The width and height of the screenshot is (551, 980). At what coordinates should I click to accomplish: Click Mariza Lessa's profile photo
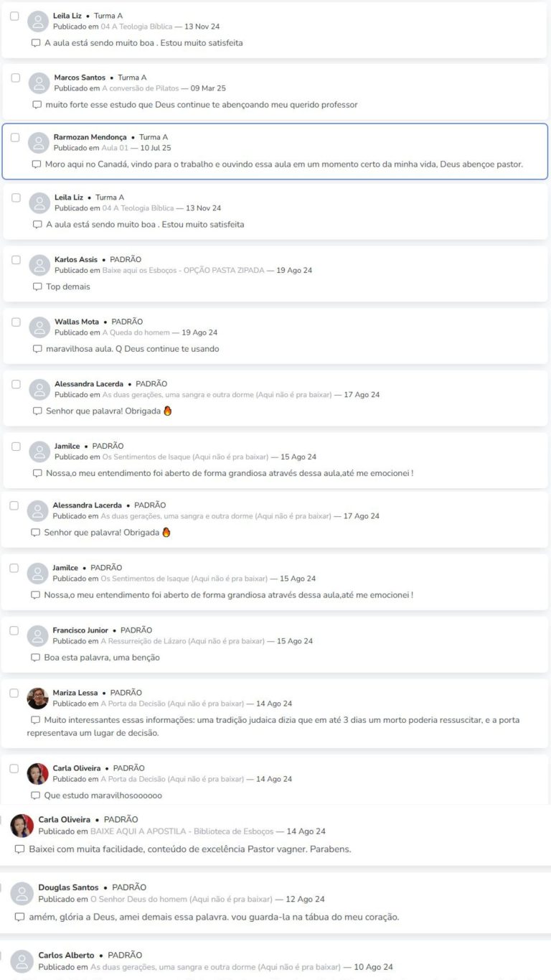point(37,699)
